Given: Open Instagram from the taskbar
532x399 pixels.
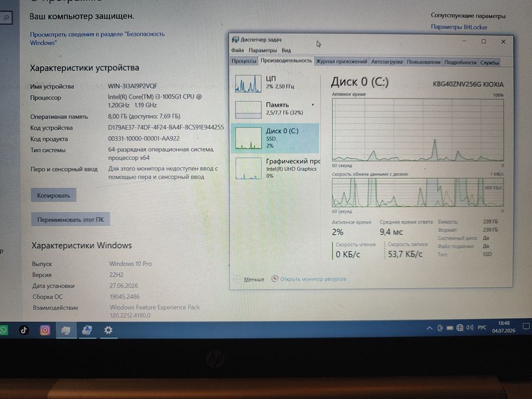Looking at the screenshot, I should (x=45, y=330).
